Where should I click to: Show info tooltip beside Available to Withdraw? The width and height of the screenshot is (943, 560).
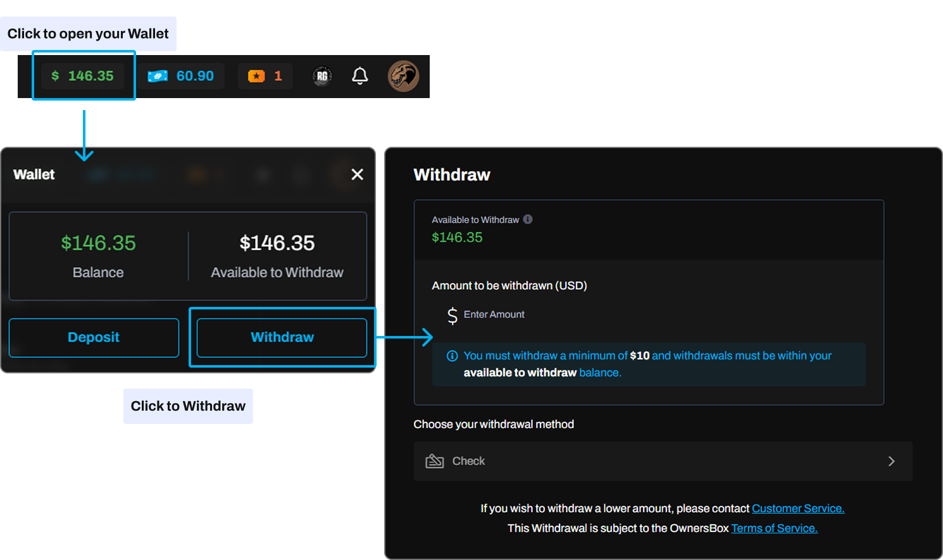[528, 220]
